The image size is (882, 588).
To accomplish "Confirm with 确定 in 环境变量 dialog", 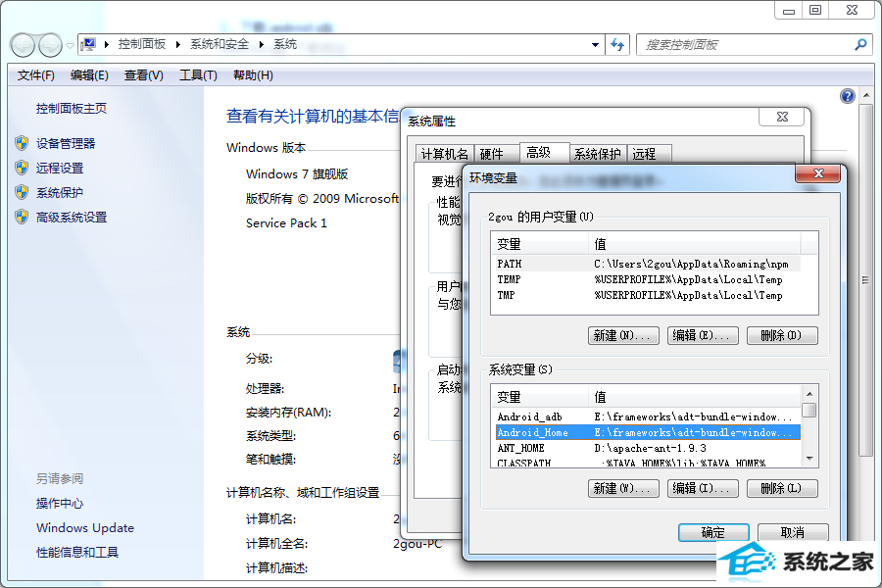I will point(713,532).
